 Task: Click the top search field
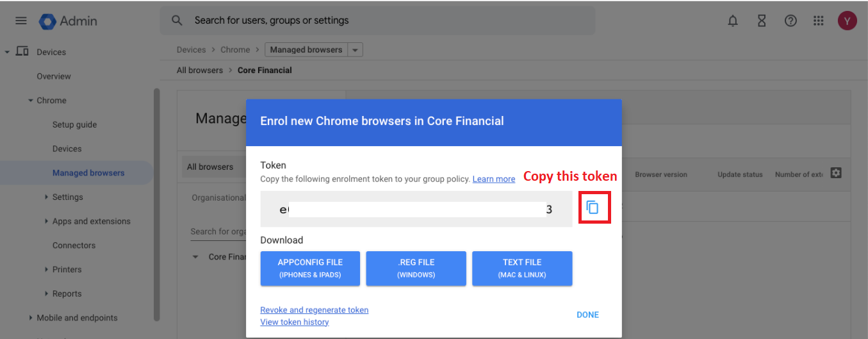coord(377,21)
